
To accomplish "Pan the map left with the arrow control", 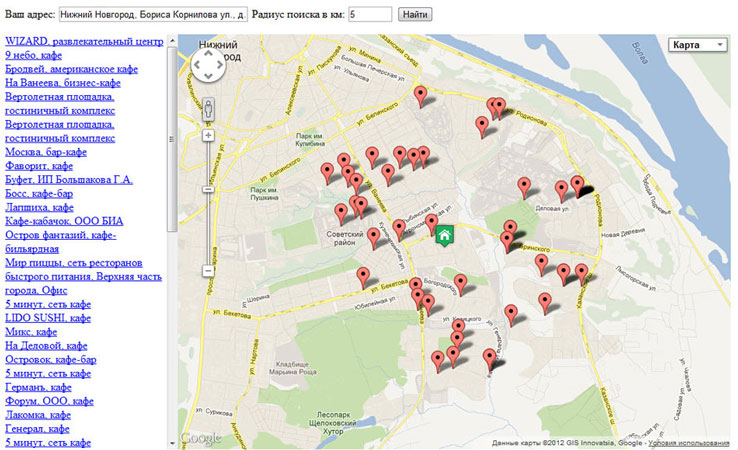I will coord(197,64).
